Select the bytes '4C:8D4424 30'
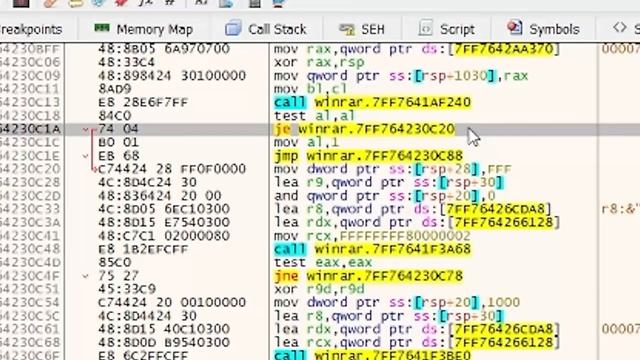Image resolution: width=640 pixels, height=360 pixels. (x=147, y=316)
